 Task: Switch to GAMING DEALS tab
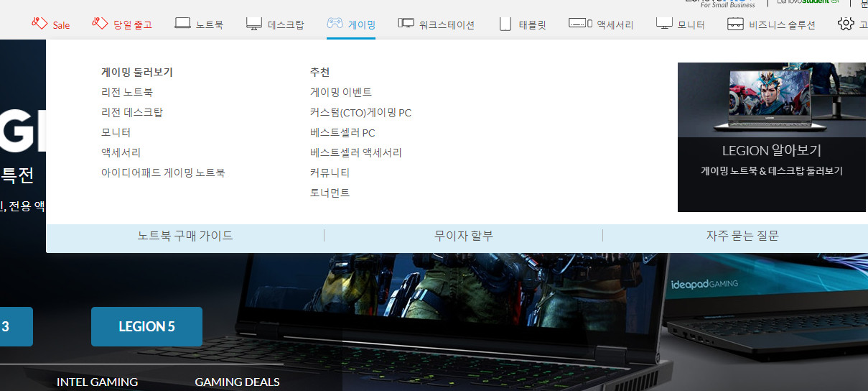coord(238,382)
